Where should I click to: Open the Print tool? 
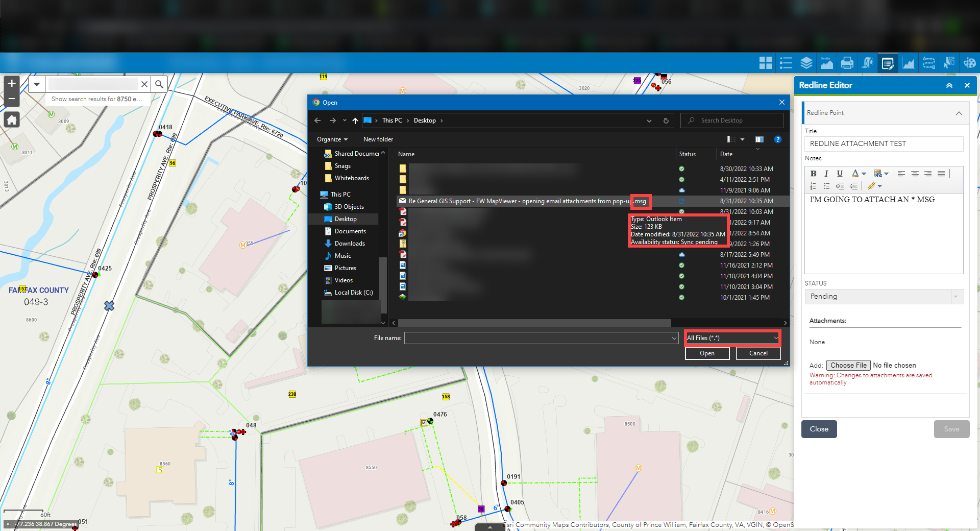pos(847,62)
